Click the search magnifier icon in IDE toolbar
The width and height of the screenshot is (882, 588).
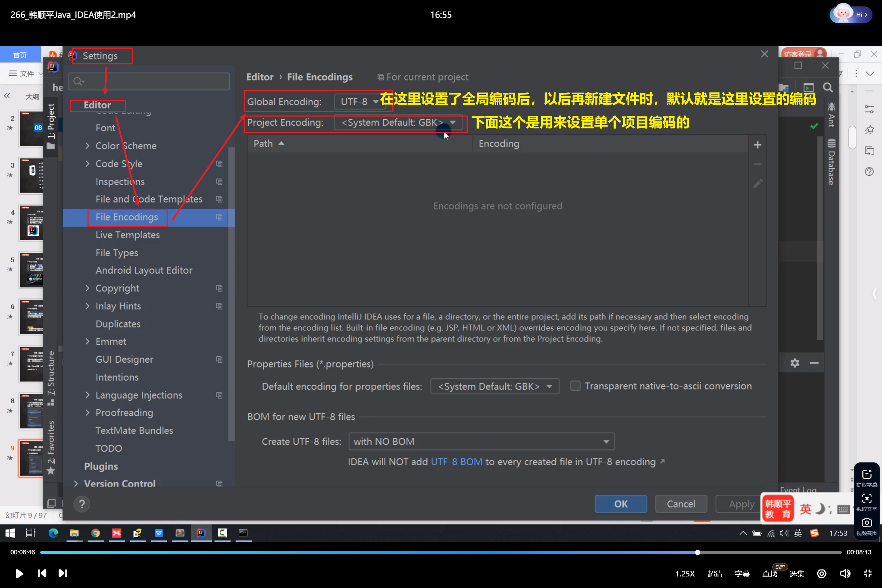pyautogui.click(x=828, y=88)
